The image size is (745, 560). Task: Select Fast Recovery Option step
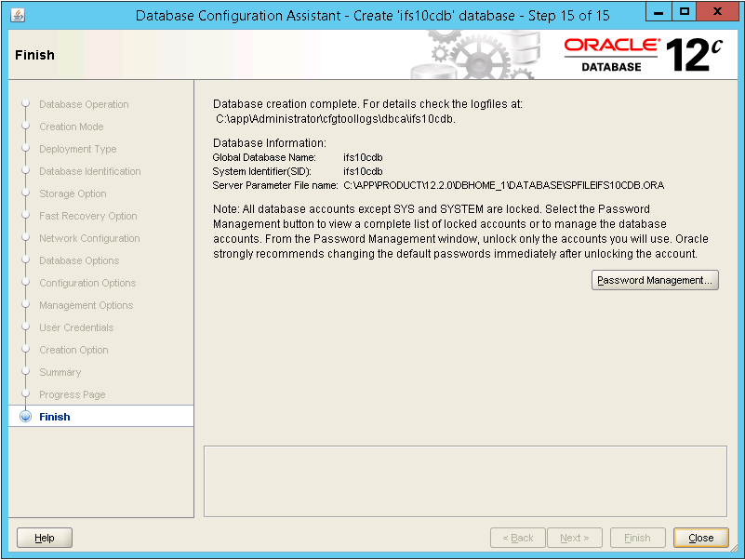tap(88, 216)
